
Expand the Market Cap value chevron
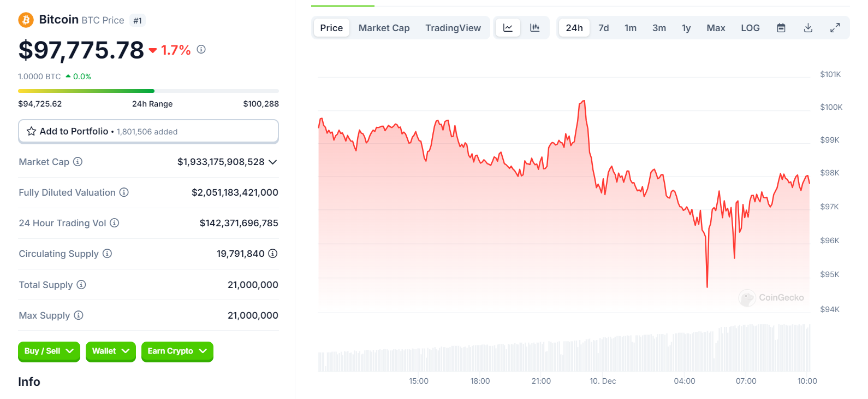tap(273, 162)
